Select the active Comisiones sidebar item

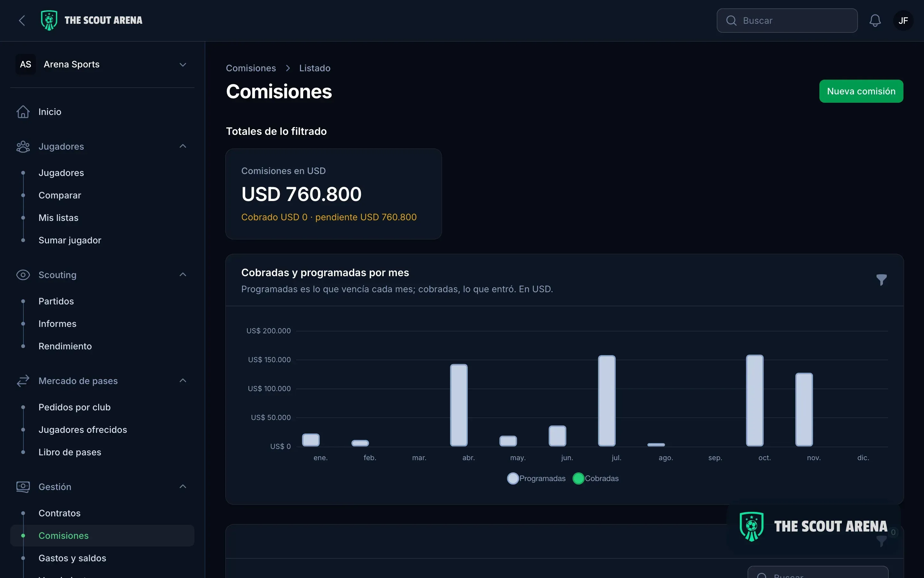point(102,536)
